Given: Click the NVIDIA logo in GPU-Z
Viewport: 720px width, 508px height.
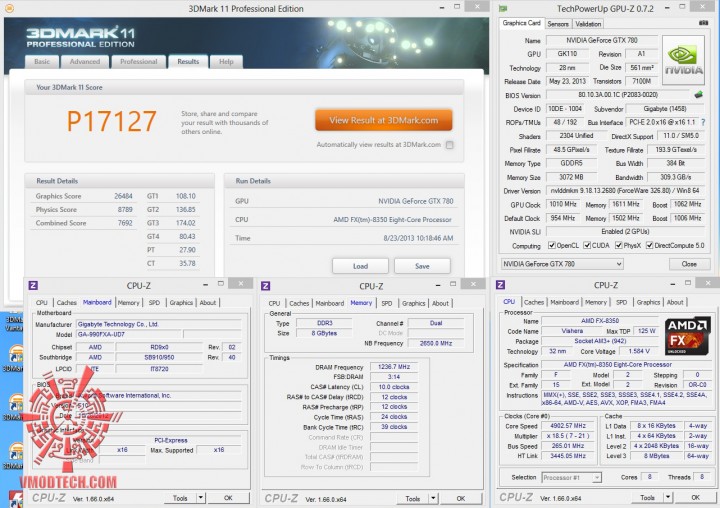Looking at the screenshot, I should (683, 61).
